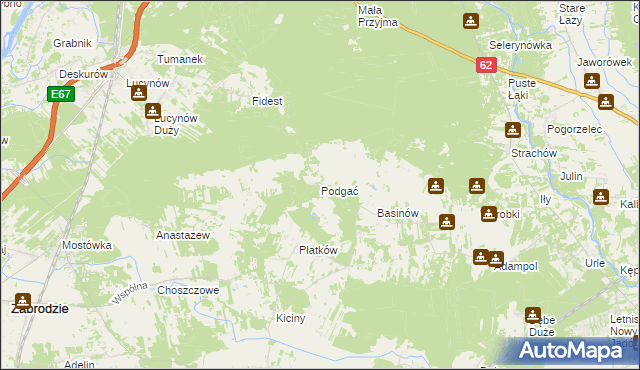
Task: Click the Strachów village label
Action: (534, 153)
